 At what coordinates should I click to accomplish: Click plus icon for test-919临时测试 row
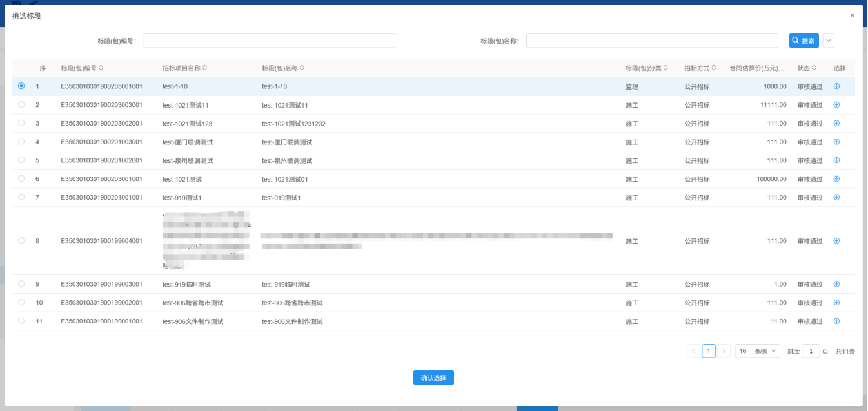coord(836,284)
